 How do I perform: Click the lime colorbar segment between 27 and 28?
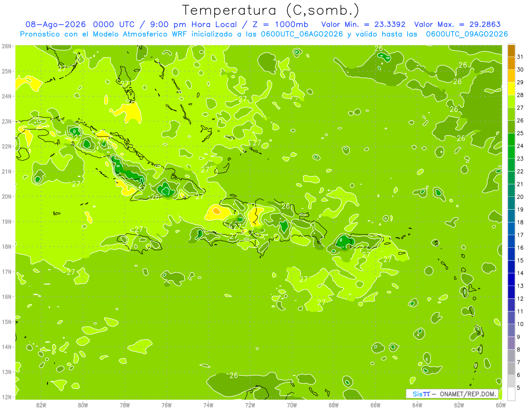[x=511, y=102]
